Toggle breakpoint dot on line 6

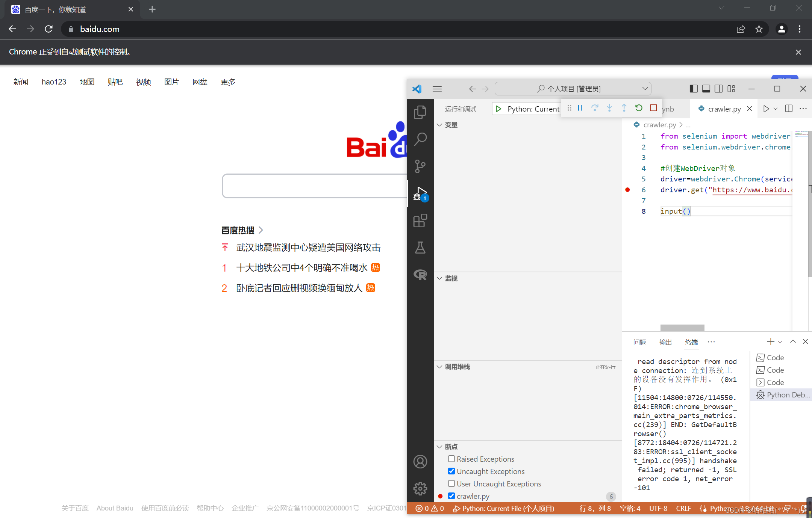(x=627, y=190)
